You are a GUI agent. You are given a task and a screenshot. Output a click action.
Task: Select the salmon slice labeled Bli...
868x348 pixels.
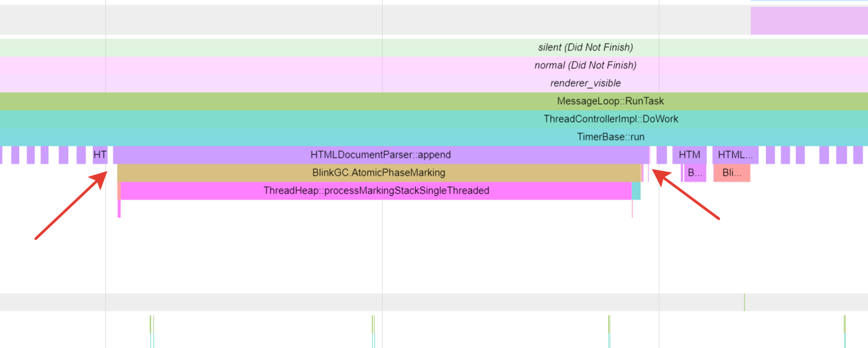click(x=731, y=172)
